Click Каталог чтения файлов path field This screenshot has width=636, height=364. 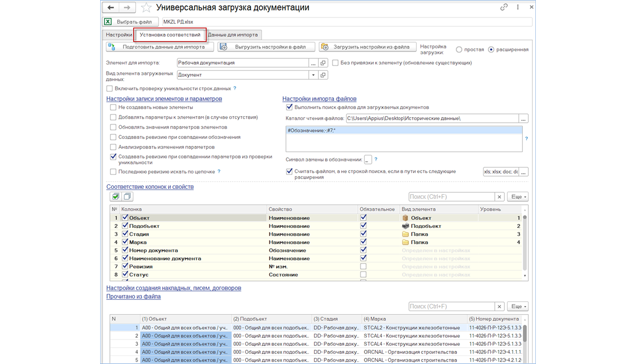[432, 118]
